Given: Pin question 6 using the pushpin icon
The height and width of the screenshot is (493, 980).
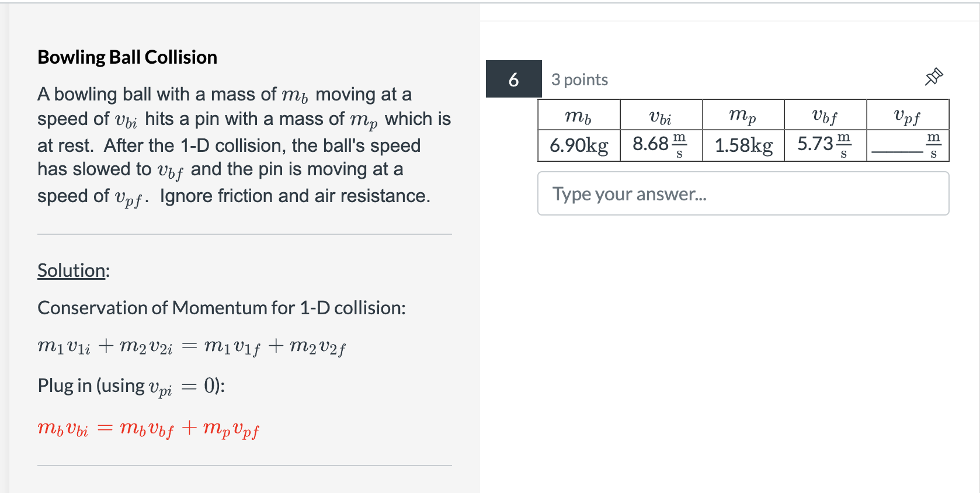Looking at the screenshot, I should coord(933,76).
